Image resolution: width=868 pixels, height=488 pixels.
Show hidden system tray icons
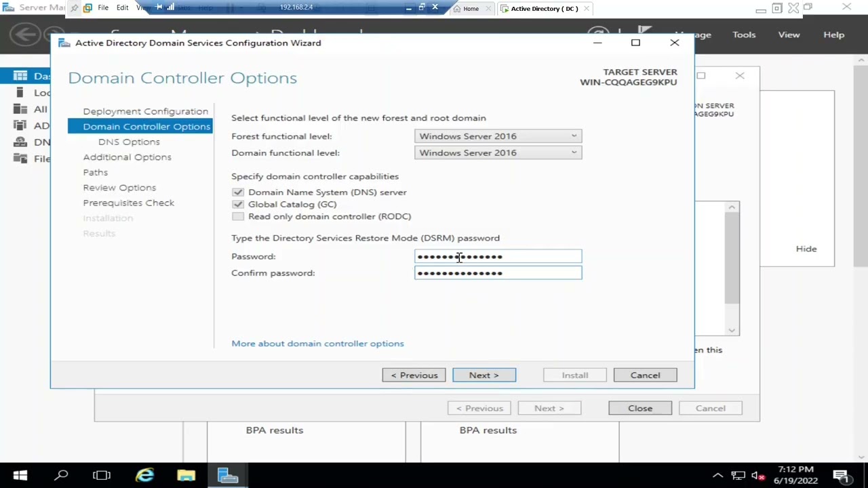click(717, 475)
